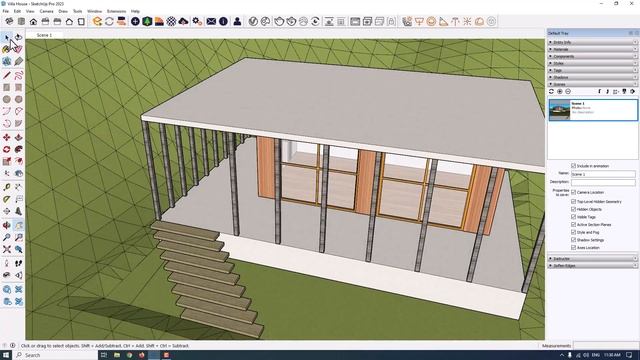The image size is (640, 360).
Task: Collapse the Scenes panel
Action: click(x=593, y=84)
